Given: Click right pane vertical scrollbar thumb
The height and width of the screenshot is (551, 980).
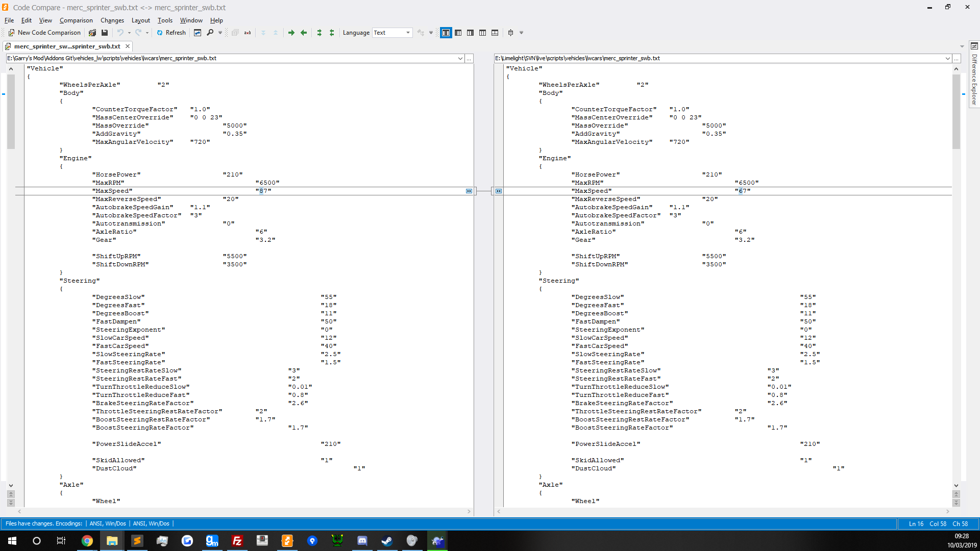Looking at the screenshot, I should point(957,111).
